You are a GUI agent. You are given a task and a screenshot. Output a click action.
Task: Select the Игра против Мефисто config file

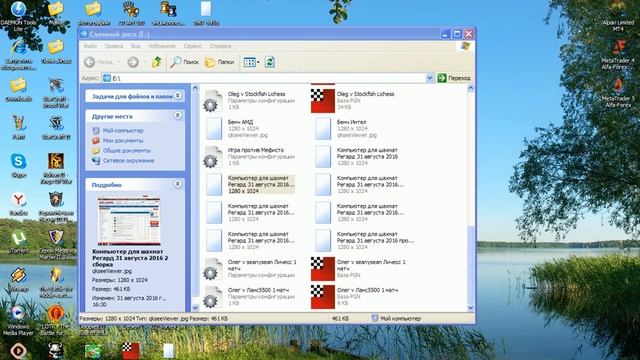pyautogui.click(x=250, y=156)
